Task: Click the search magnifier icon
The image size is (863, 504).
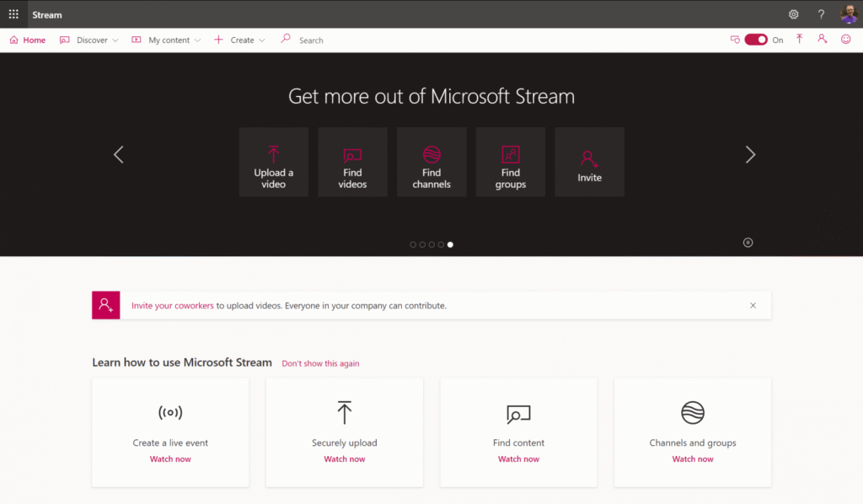Action: [285, 39]
